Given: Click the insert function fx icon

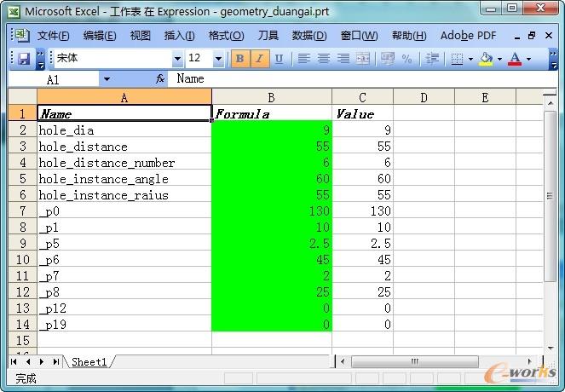Looking at the screenshot, I should tap(160, 78).
